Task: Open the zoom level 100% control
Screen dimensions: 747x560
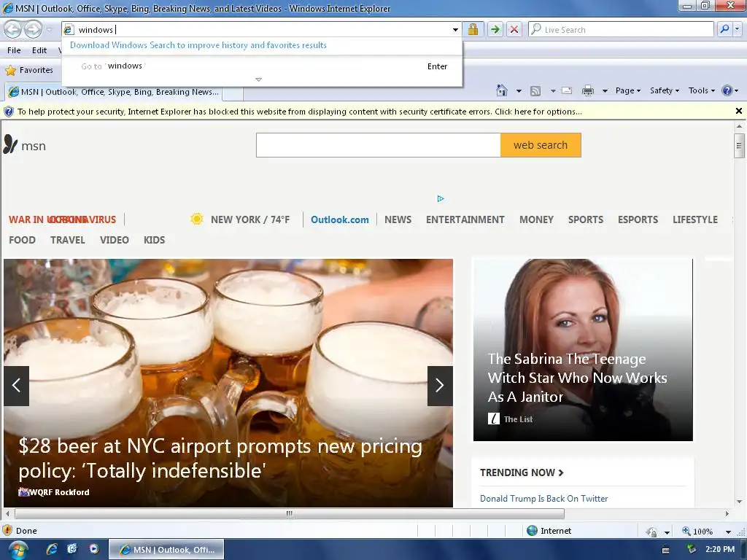Action: click(697, 531)
